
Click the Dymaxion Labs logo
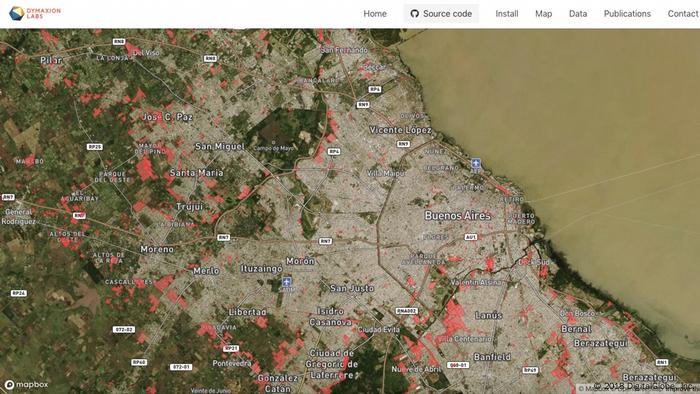point(35,13)
